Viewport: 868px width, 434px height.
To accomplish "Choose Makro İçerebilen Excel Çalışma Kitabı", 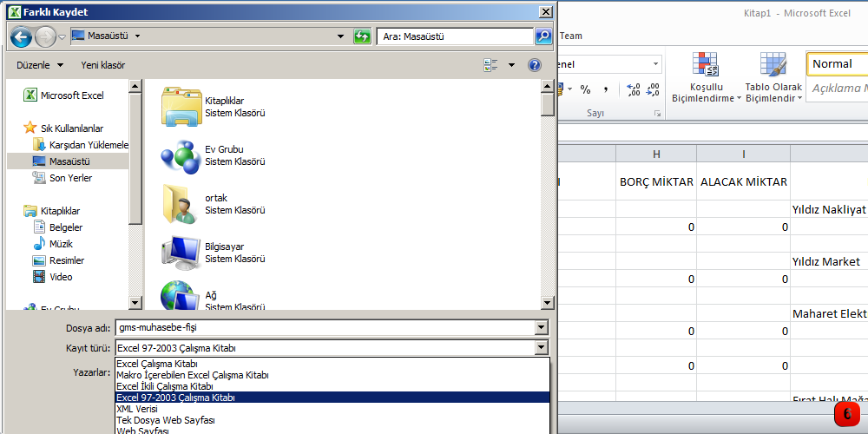I will click(x=332, y=375).
